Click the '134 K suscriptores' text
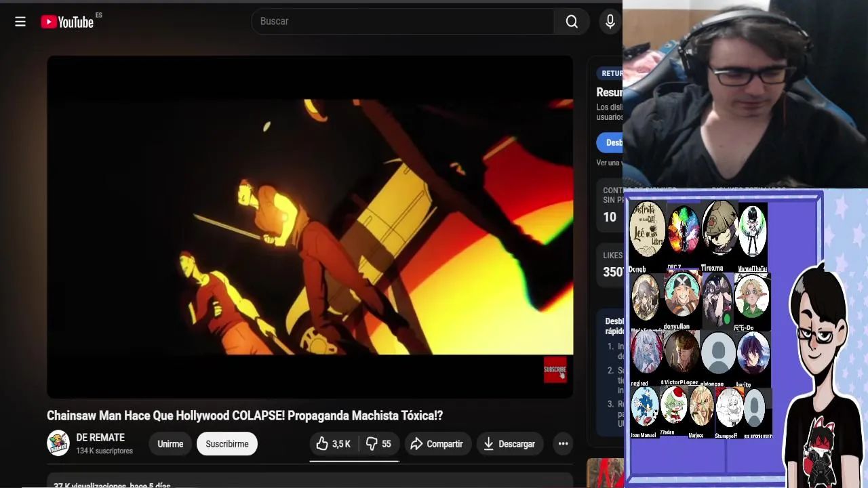868x488 pixels. tap(104, 451)
